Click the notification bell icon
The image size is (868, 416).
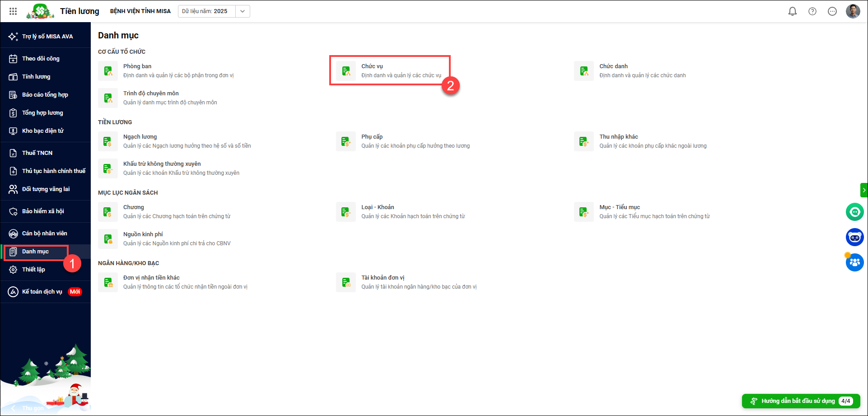(792, 11)
